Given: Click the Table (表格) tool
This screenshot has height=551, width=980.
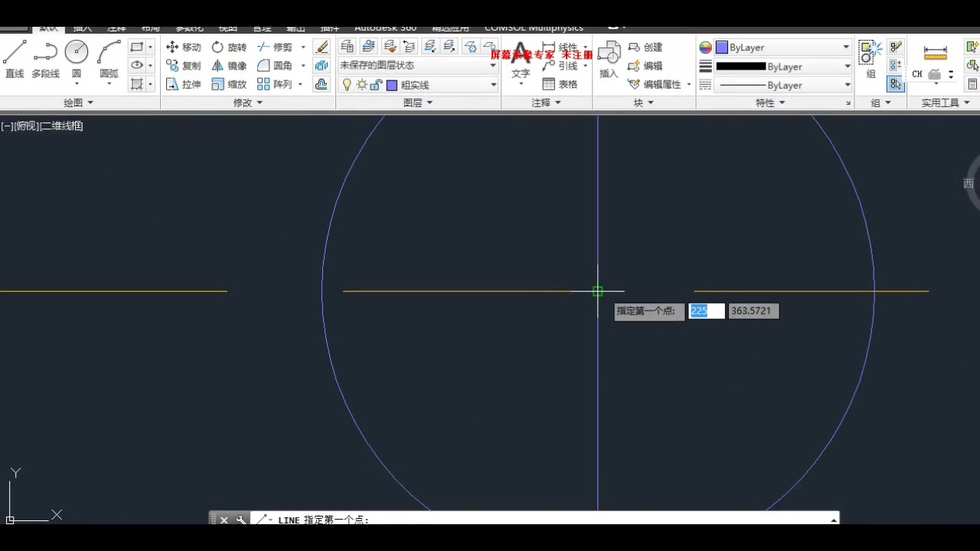Looking at the screenshot, I should [x=560, y=84].
